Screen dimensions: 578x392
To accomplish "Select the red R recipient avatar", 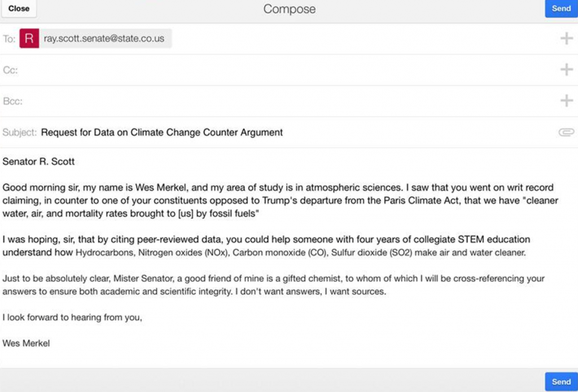I will pos(29,38).
